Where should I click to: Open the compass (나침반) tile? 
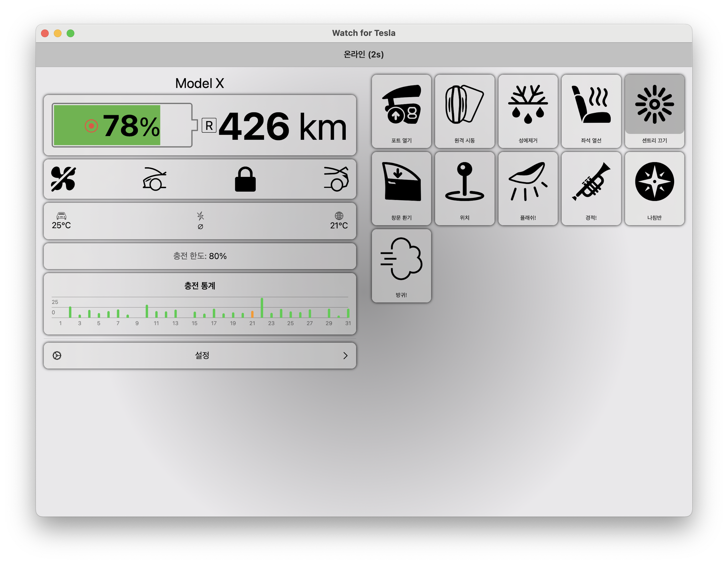tap(654, 188)
